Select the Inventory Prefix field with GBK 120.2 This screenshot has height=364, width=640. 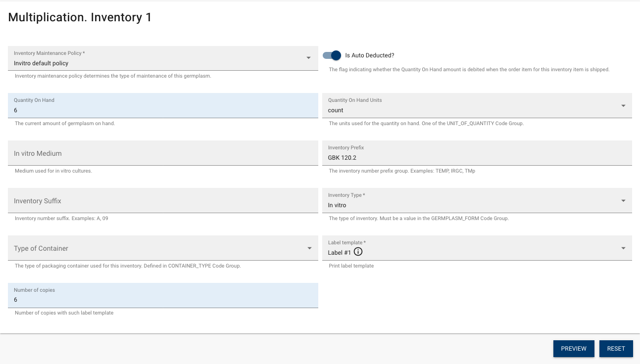[x=477, y=153]
